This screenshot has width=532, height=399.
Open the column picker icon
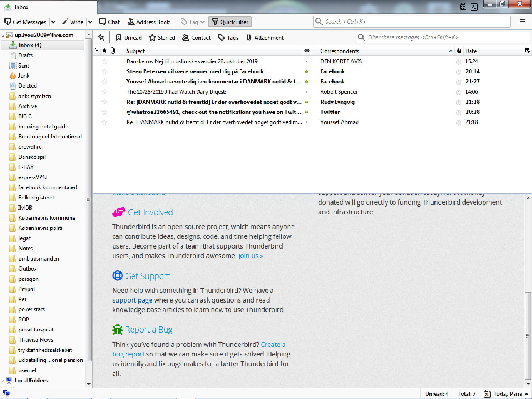pyautogui.click(x=527, y=51)
